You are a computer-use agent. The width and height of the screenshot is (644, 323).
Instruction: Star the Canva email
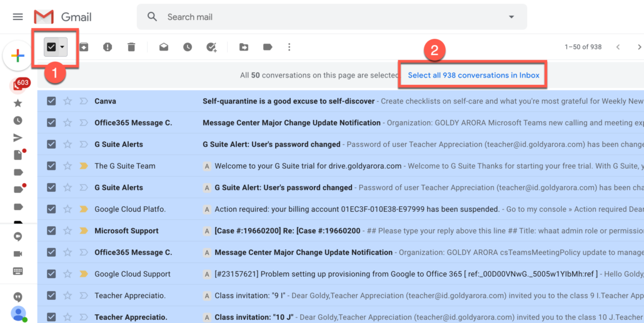(x=68, y=101)
